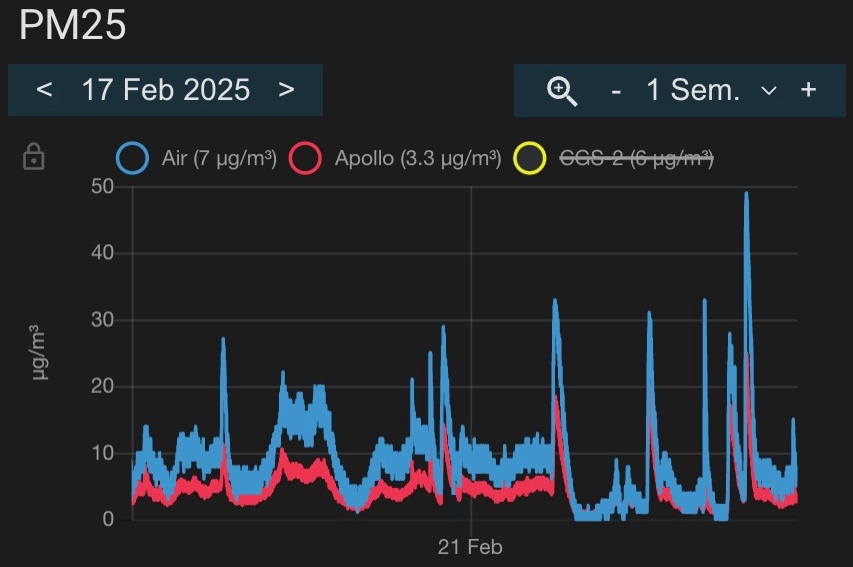Click the 30 label on the y-axis

tap(102, 320)
